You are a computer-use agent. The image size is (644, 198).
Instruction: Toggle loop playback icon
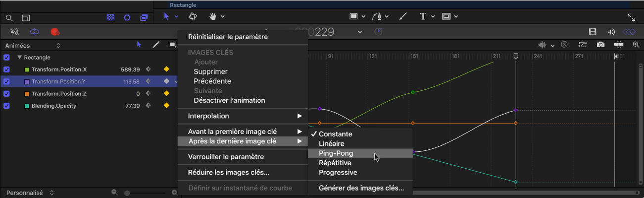click(34, 32)
